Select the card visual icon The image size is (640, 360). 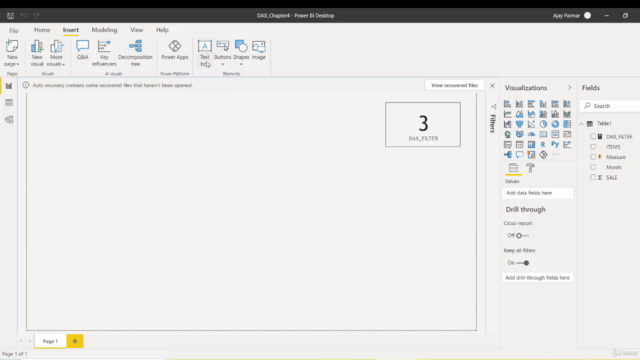pos(543,134)
